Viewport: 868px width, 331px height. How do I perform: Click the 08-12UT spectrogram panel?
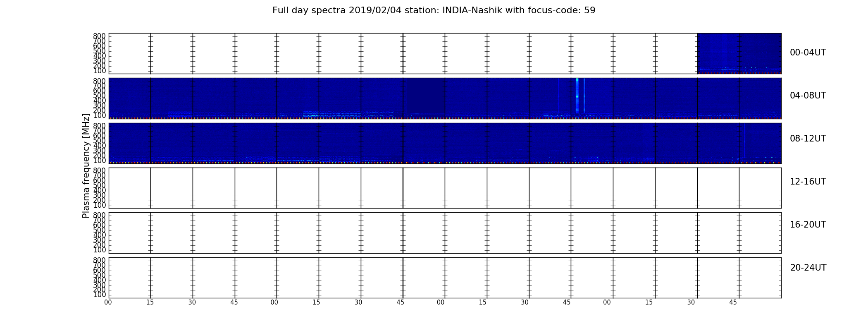click(445, 143)
